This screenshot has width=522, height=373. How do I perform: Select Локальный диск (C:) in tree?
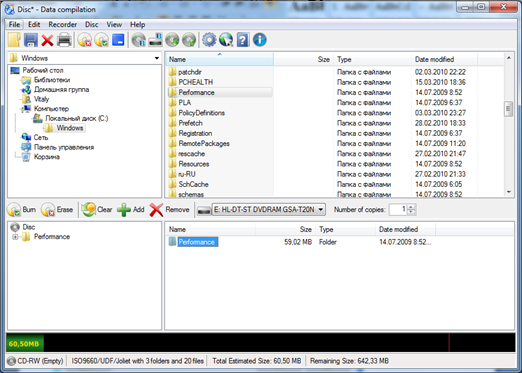pyautogui.click(x=77, y=118)
